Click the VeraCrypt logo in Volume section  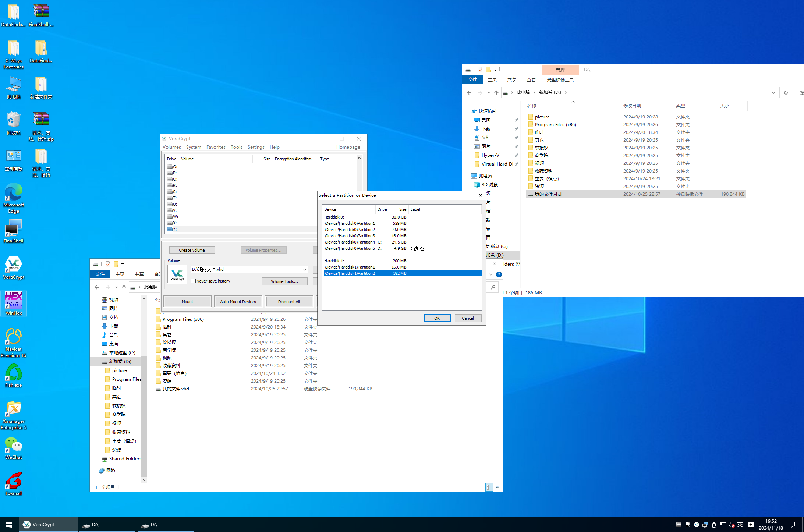click(x=177, y=274)
